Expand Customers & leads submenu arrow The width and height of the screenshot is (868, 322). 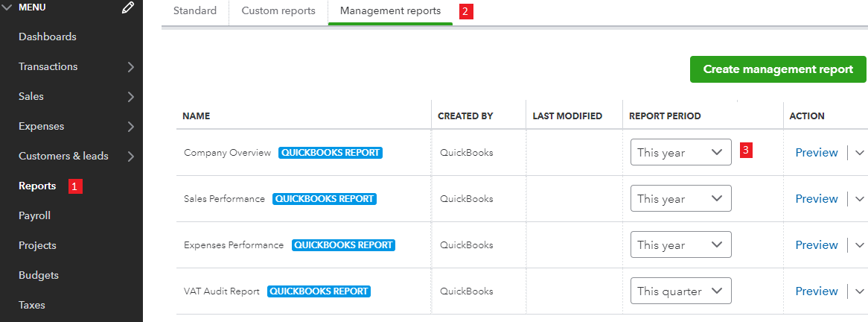tap(131, 157)
